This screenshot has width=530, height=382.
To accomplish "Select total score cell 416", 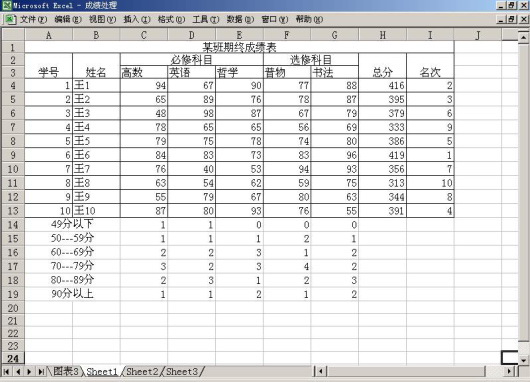I will click(x=383, y=85).
